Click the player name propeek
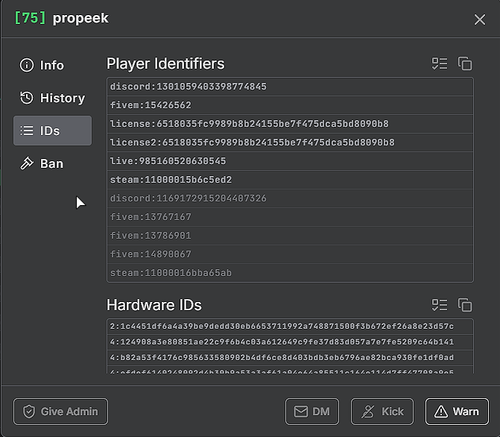 pyautogui.click(x=80, y=19)
